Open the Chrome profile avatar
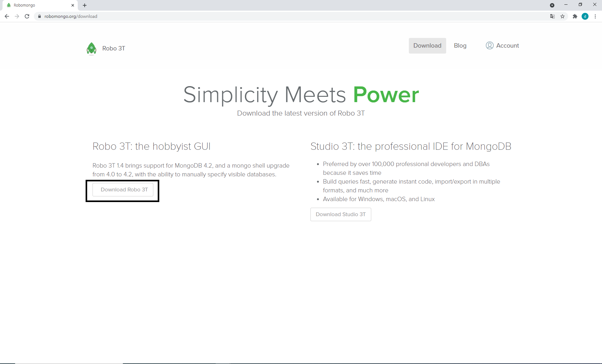This screenshot has width=602, height=364. 585,16
